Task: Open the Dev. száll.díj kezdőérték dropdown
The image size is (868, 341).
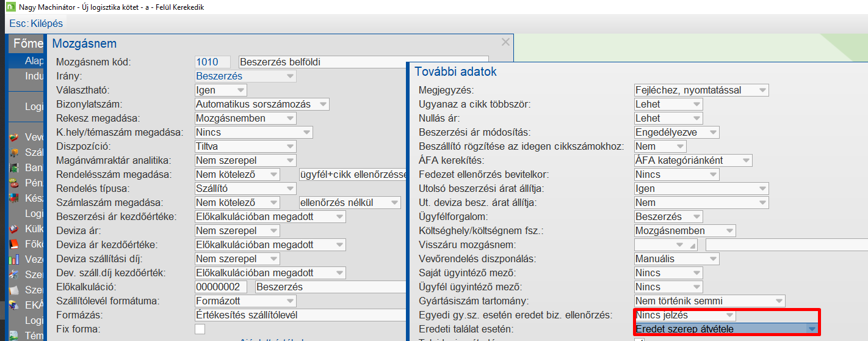Action: (270, 273)
